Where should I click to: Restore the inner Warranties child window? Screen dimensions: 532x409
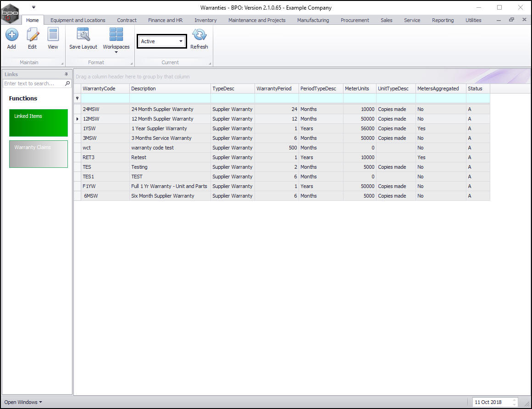tap(511, 20)
